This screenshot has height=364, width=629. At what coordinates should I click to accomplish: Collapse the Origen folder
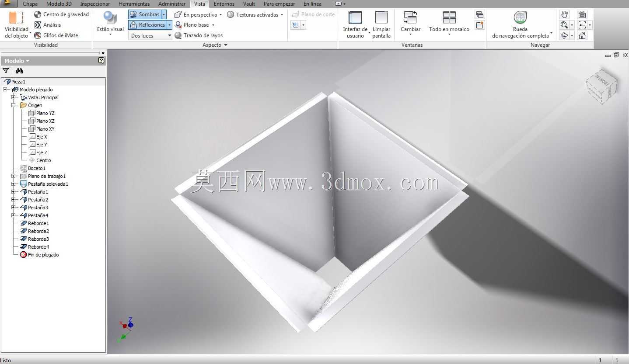pyautogui.click(x=14, y=105)
